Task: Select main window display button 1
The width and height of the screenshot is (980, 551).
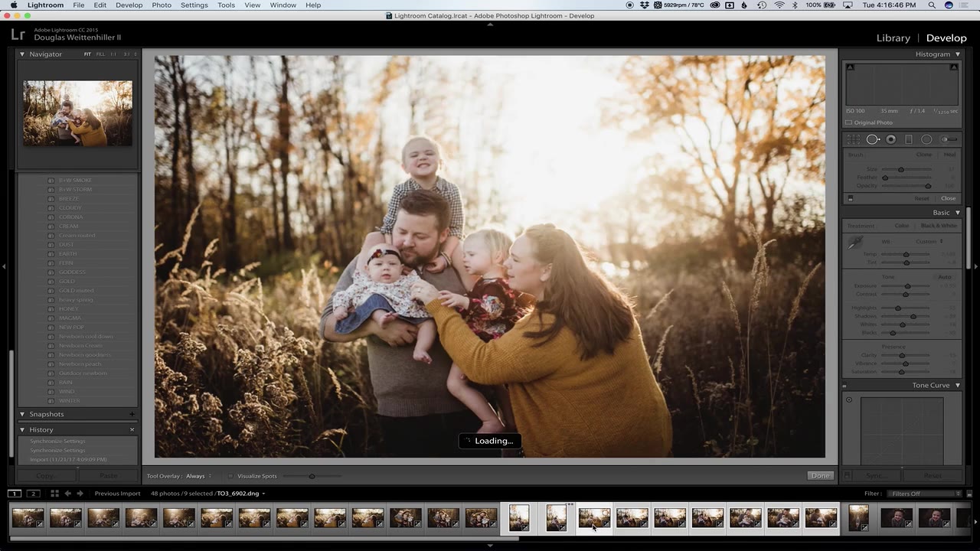Action: click(15, 494)
